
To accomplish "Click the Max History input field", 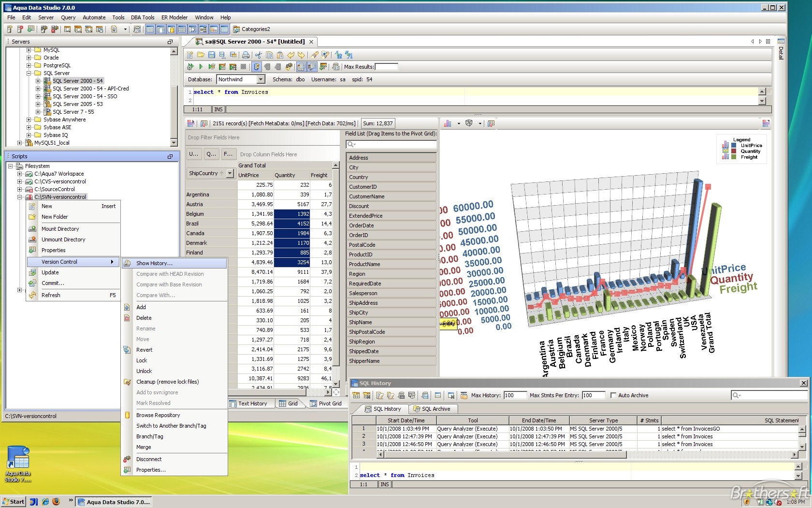I will click(x=515, y=395).
